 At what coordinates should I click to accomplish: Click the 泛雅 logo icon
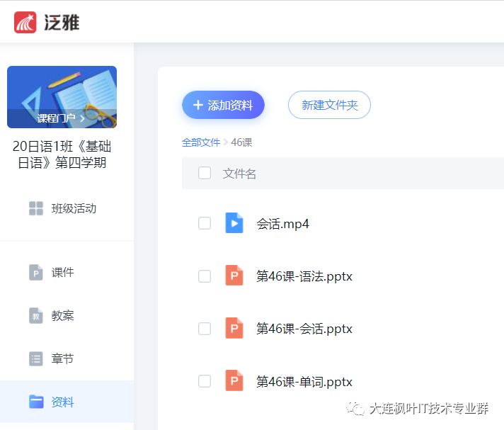(x=25, y=22)
